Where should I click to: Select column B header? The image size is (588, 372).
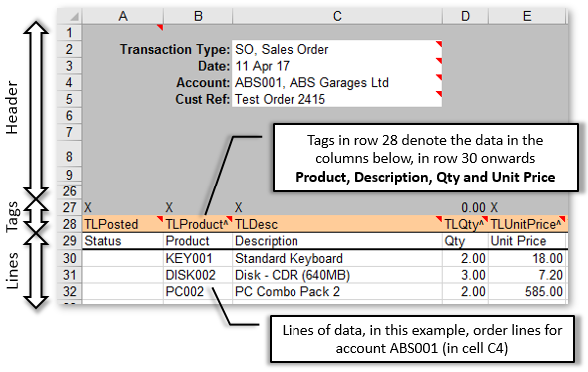pyautogui.click(x=198, y=16)
